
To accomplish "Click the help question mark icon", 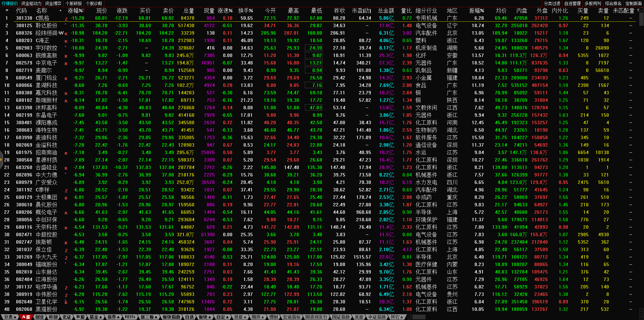I will pos(638,11).
